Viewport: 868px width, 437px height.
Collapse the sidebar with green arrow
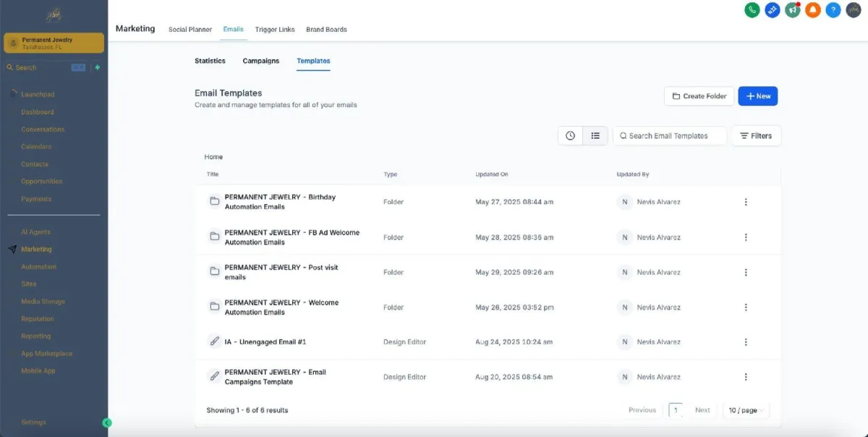[107, 423]
